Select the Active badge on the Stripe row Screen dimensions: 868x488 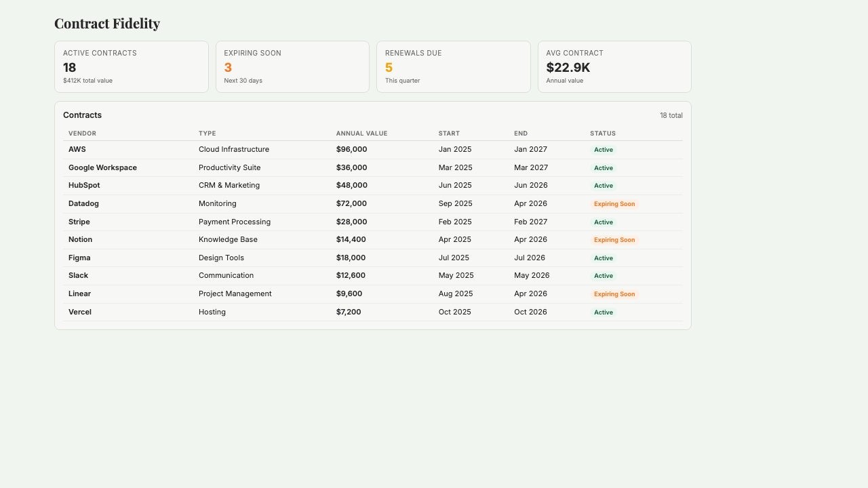coord(604,222)
